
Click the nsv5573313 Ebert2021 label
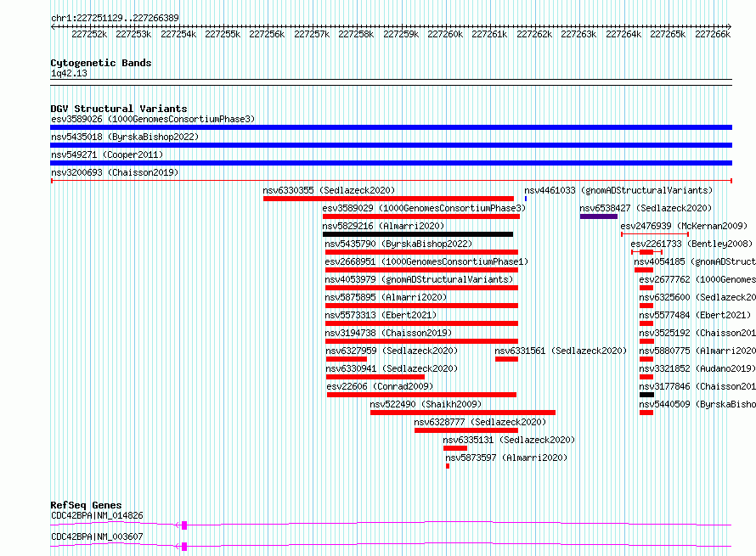(381, 315)
